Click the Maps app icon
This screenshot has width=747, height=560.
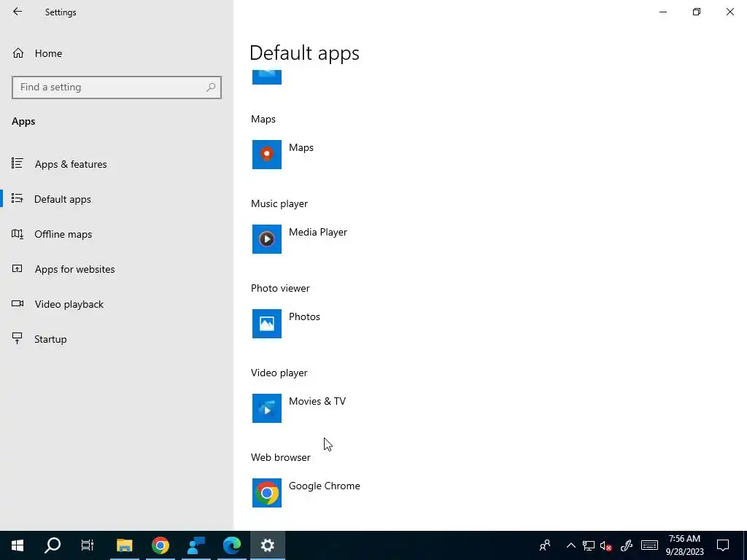tap(267, 155)
